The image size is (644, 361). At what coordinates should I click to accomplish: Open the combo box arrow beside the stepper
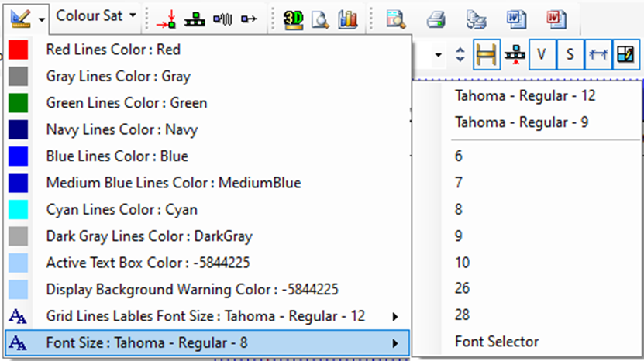click(x=438, y=55)
